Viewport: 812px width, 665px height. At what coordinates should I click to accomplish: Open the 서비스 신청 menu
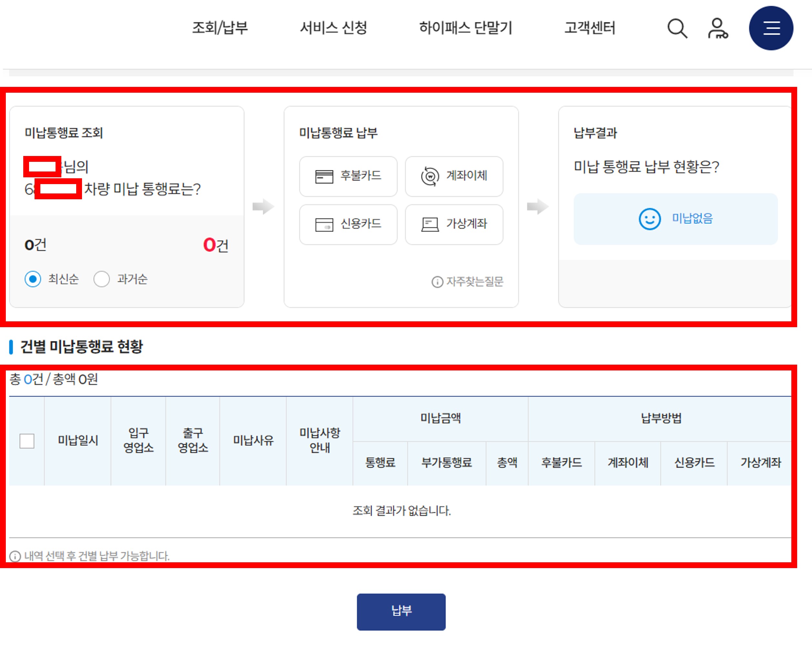point(333,28)
